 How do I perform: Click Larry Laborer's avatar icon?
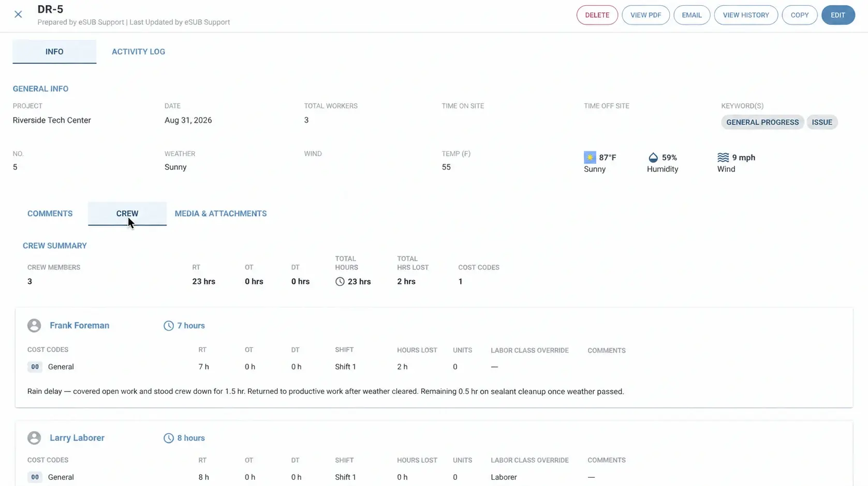(x=34, y=438)
